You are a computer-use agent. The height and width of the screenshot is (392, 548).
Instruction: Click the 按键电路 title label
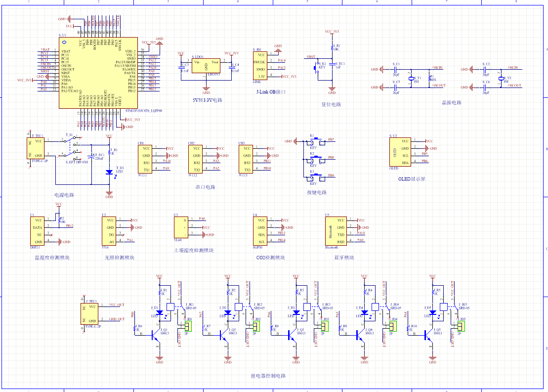317,192
